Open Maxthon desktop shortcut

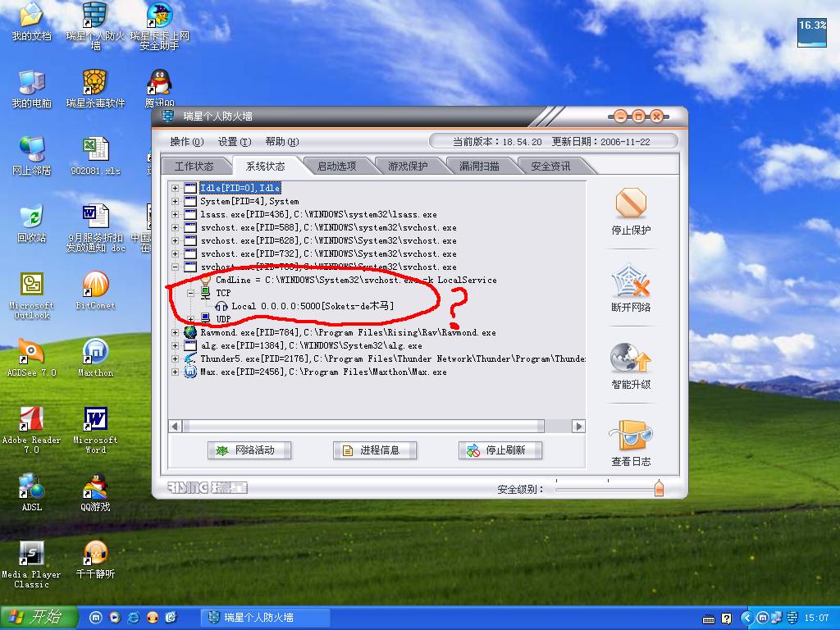95,358
